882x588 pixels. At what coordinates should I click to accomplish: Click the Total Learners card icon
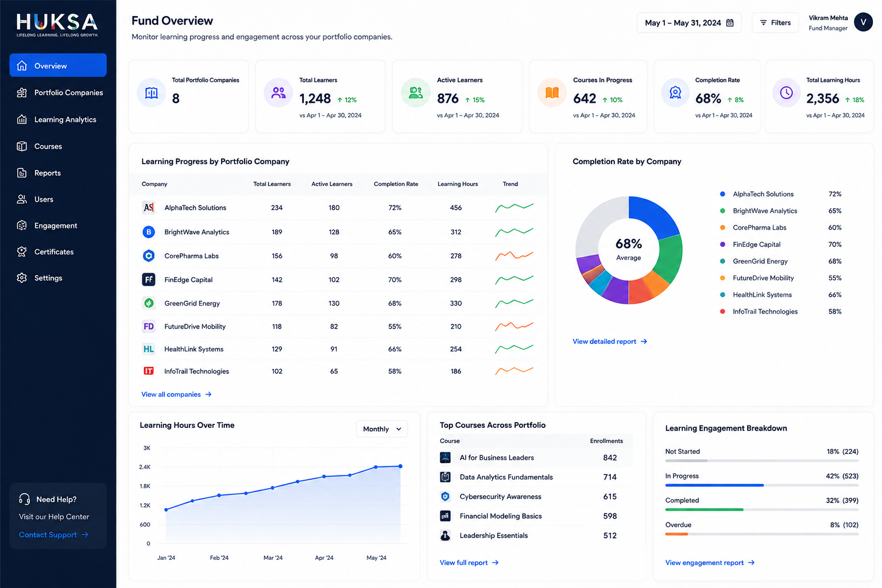coord(278,92)
